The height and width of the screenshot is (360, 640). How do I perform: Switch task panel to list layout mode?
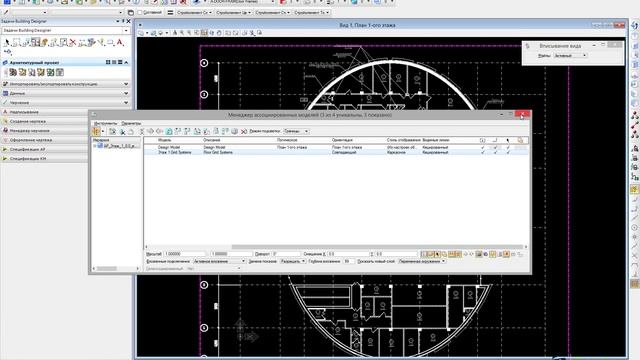pyautogui.click(x=114, y=62)
